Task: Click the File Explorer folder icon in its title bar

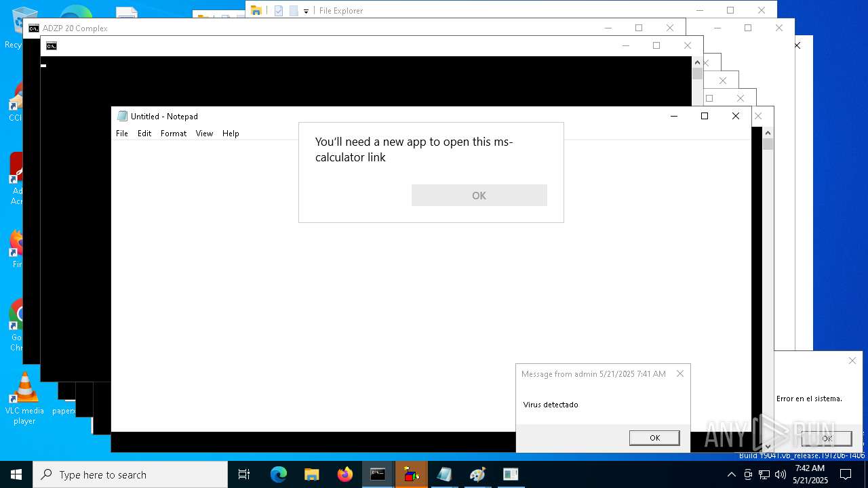Action: point(256,10)
